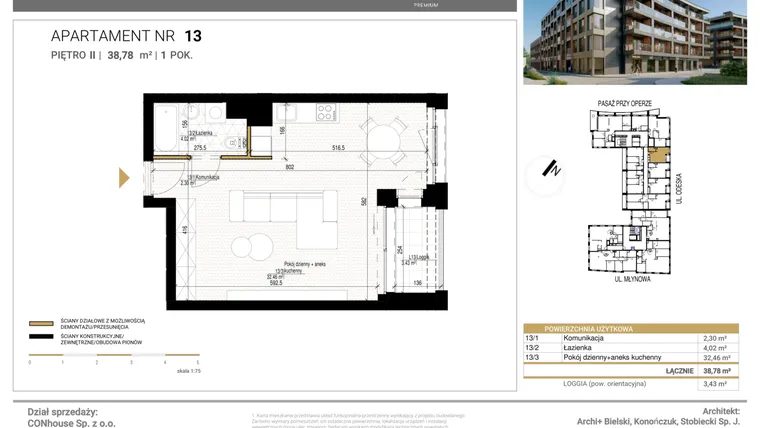Click the '592.5' dimension on floor plan
Viewport: 760px width, 428px height.
(x=276, y=283)
